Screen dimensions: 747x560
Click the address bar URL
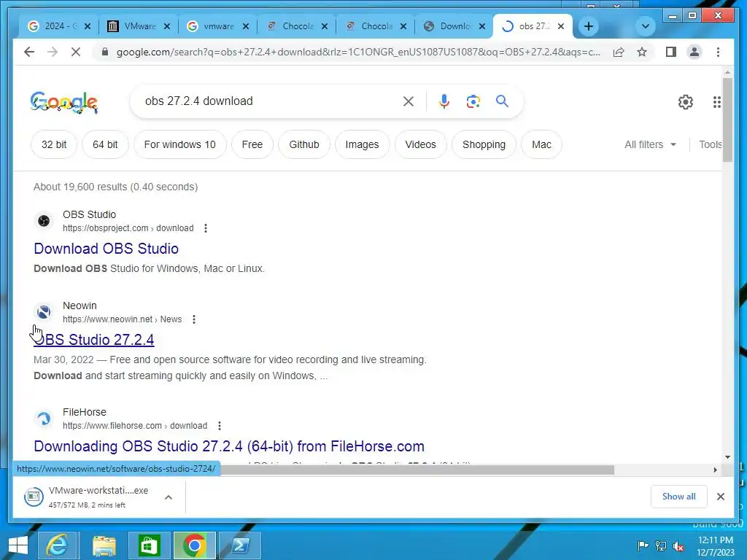(x=358, y=52)
